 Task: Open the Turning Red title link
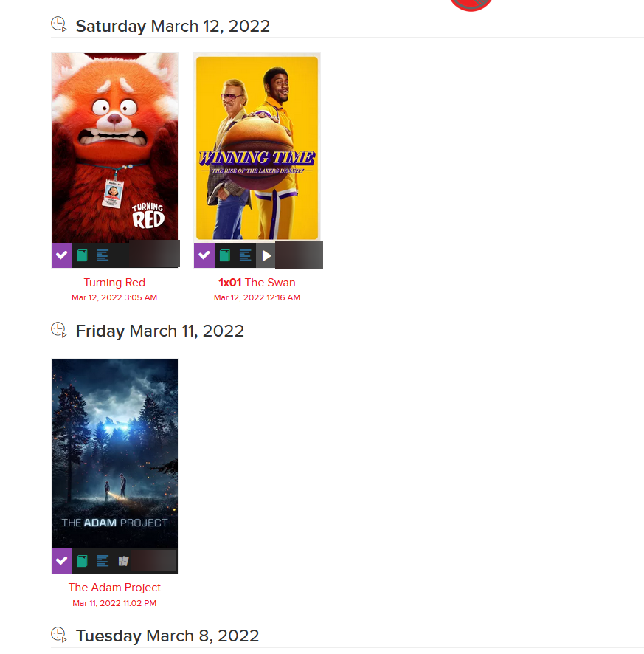click(114, 283)
